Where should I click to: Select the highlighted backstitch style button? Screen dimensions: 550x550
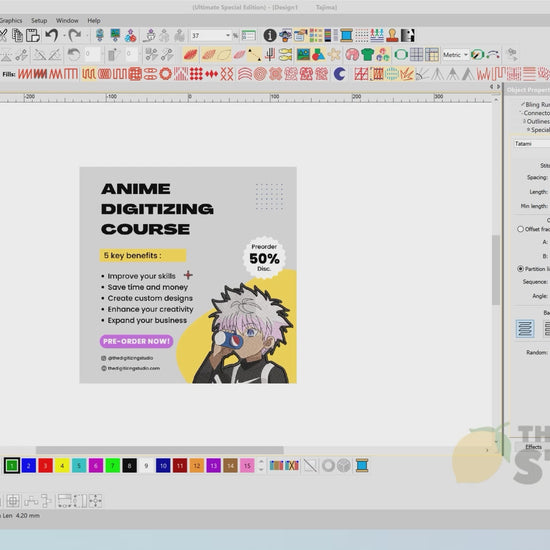[x=525, y=328]
